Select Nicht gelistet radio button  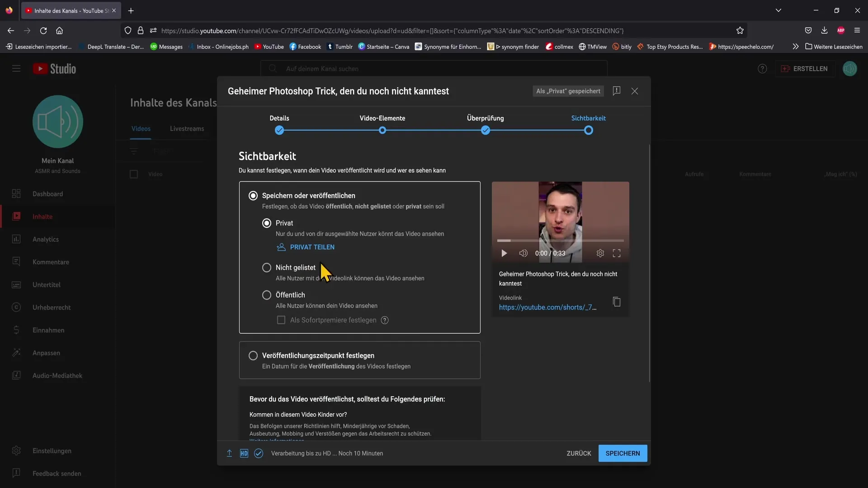(266, 268)
